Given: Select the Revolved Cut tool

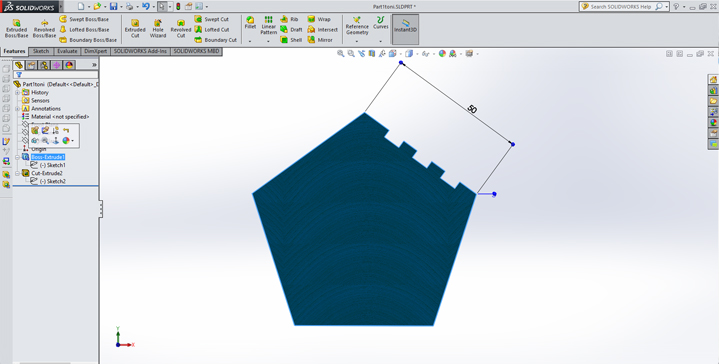Looking at the screenshot, I should pos(181,28).
